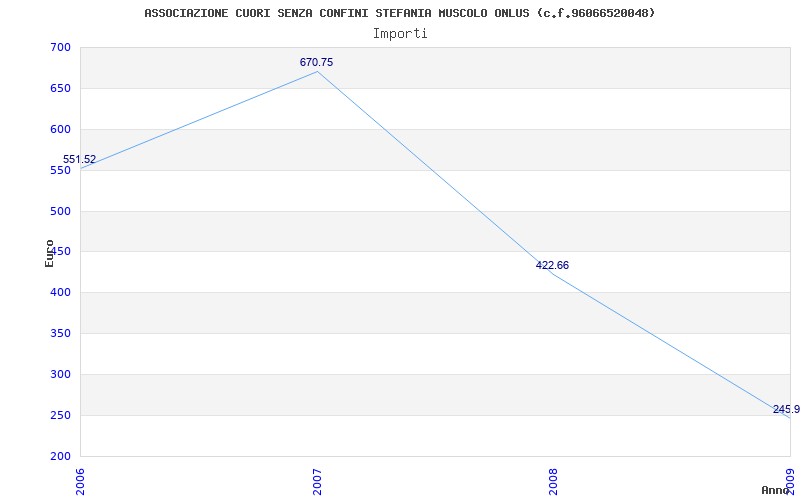Click the 200 y-axis tick label
This screenshot has height=500, width=800.
[x=60, y=456]
